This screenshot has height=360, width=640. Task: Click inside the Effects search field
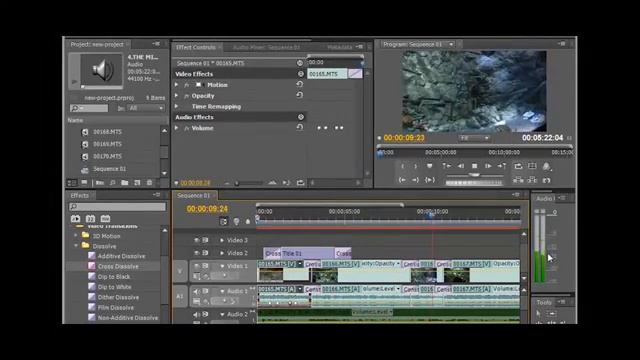(x=118, y=207)
